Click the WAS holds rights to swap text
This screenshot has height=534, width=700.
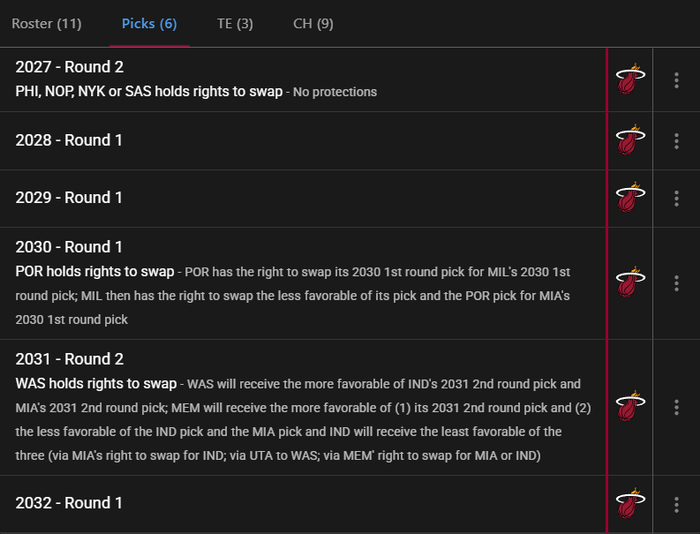click(96, 384)
